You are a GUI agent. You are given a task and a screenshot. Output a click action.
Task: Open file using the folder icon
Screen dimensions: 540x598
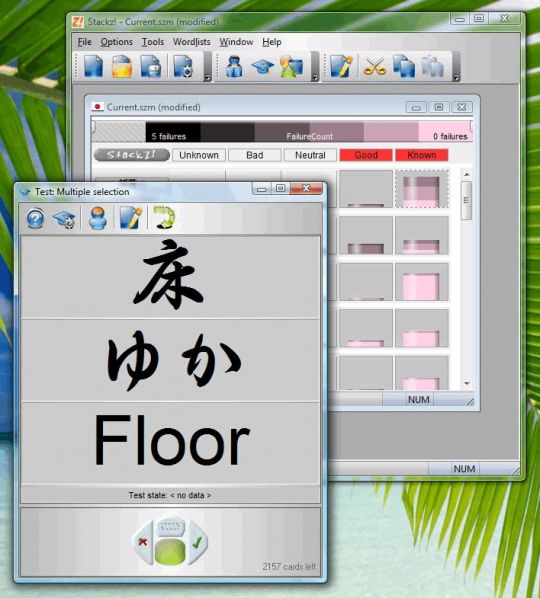tap(122, 66)
